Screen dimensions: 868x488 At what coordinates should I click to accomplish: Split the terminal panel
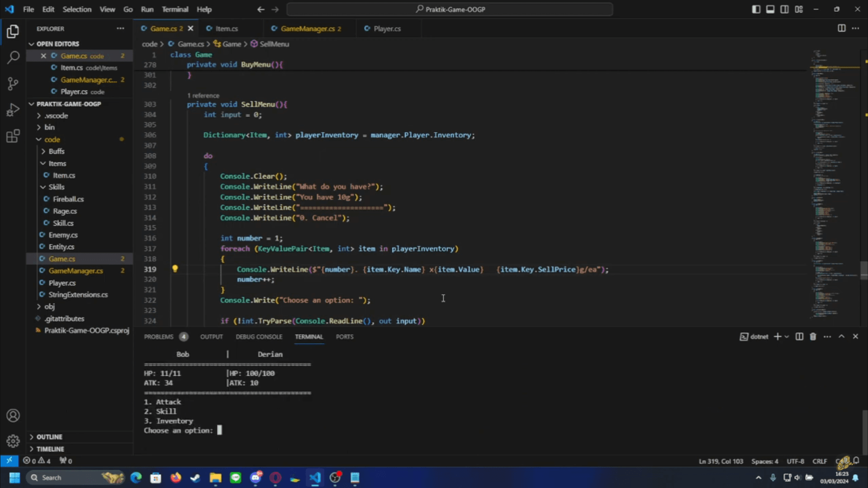799,336
